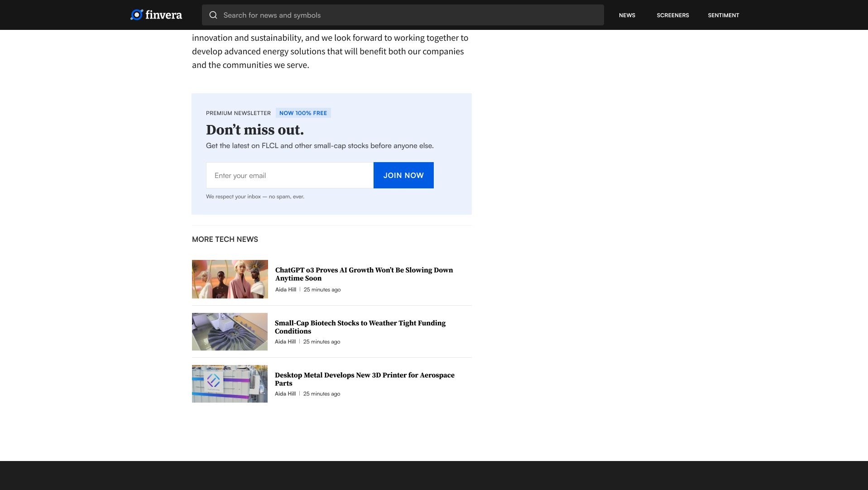868x490 pixels.
Task: Open Small-Cap Biotech Stocks headline
Action: (360, 327)
